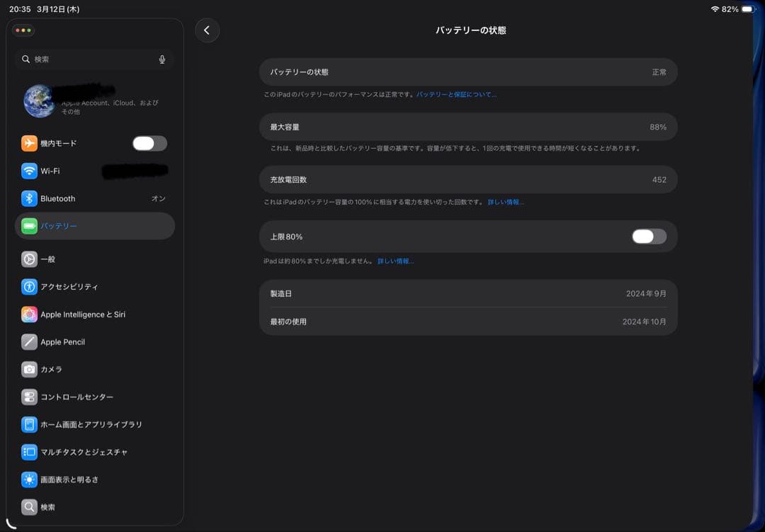Click the 最初の使用 value 2024年10月
765x532 pixels.
[644, 322]
